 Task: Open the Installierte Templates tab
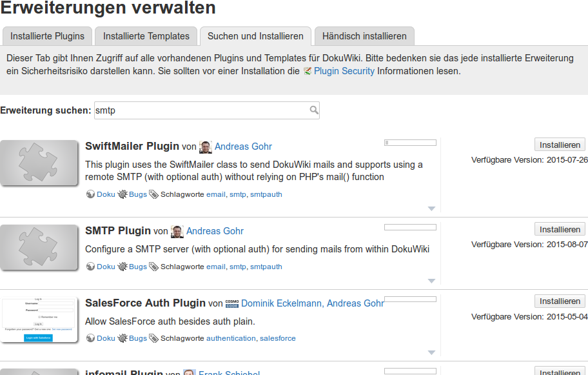(x=146, y=36)
